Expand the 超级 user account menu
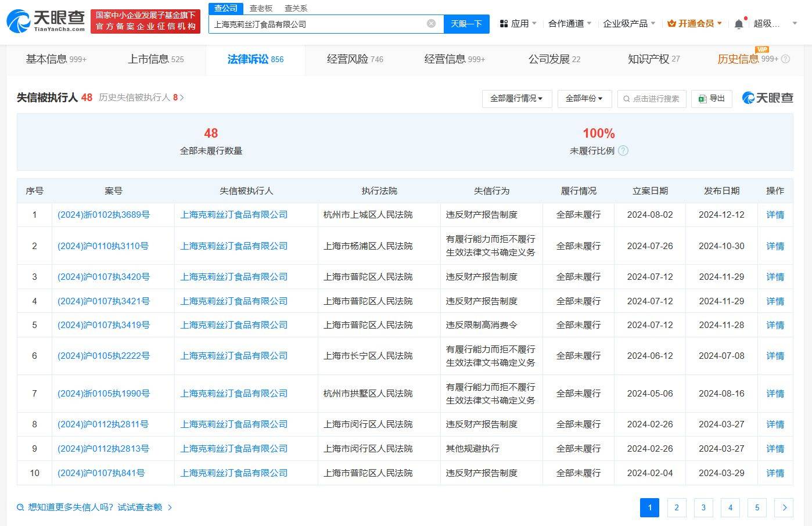Screen dimensions: 812x526 (775, 24)
